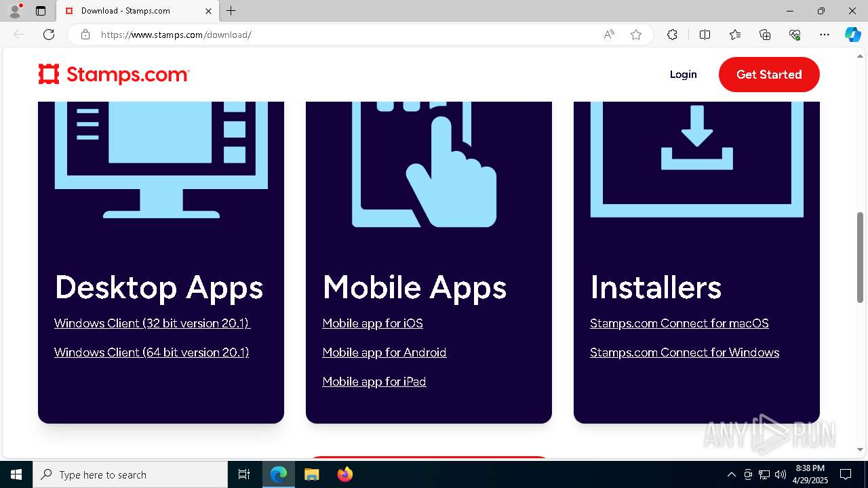
Task: Open Mobile app for iOS link
Action: click(373, 323)
